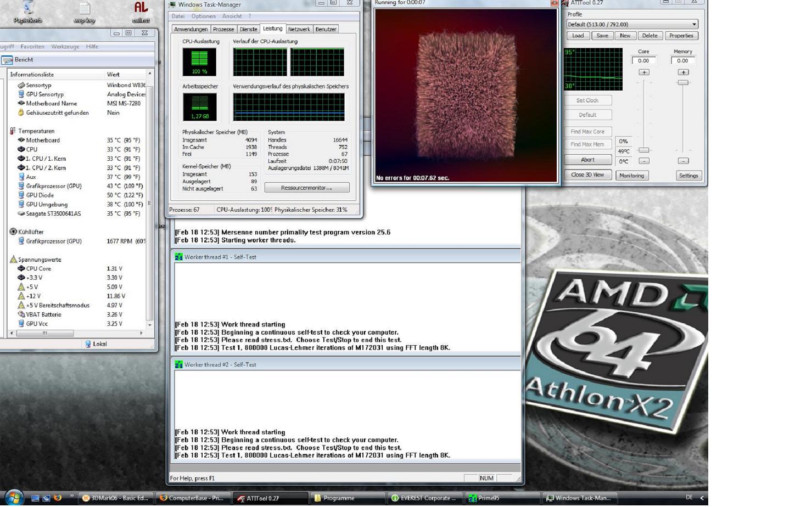
Task: Open ATITool Monitoring button
Action: (631, 176)
